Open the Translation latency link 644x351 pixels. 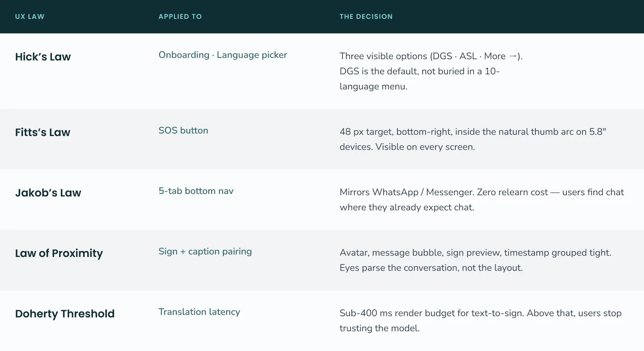click(x=199, y=312)
